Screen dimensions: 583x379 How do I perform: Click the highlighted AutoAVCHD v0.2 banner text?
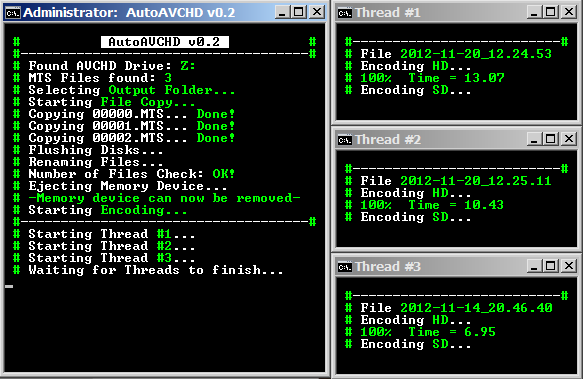[164, 42]
